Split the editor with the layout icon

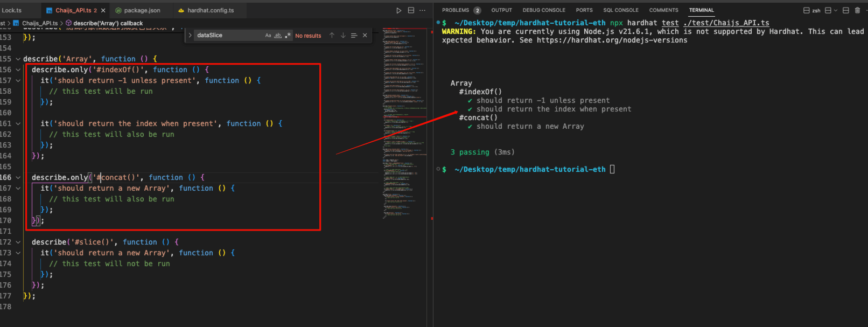point(411,10)
